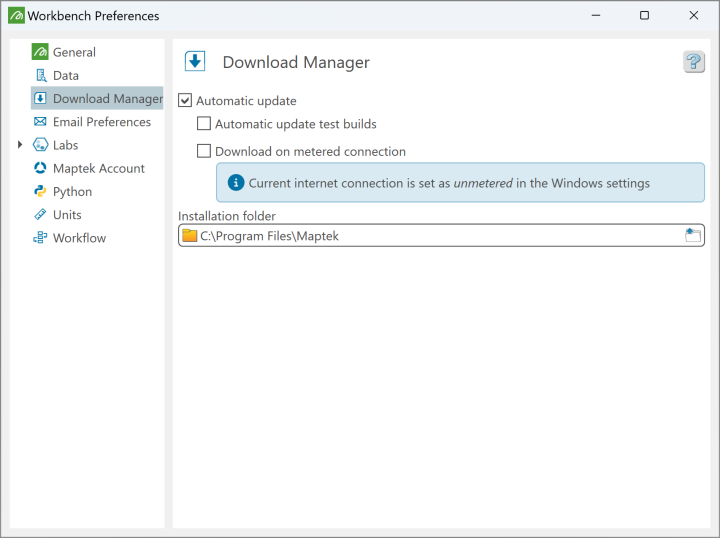The width and height of the screenshot is (720, 538).
Task: Click the Units ruler icon
Action: [x=40, y=215]
